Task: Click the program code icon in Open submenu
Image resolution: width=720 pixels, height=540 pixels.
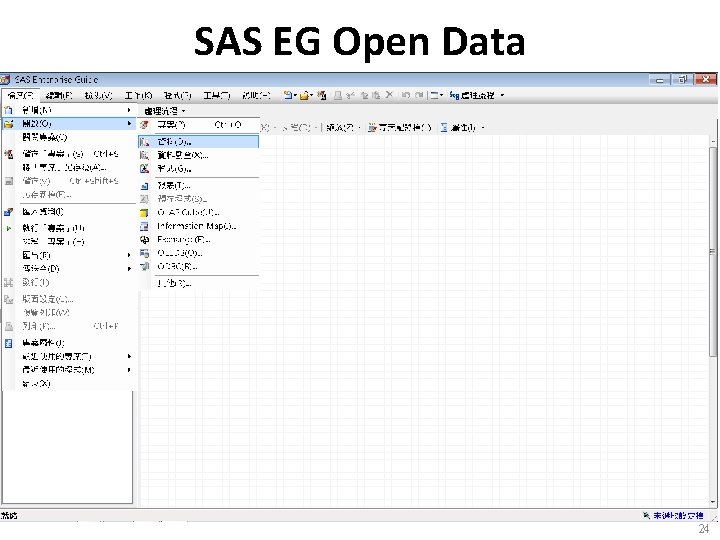Action: pyautogui.click(x=144, y=169)
